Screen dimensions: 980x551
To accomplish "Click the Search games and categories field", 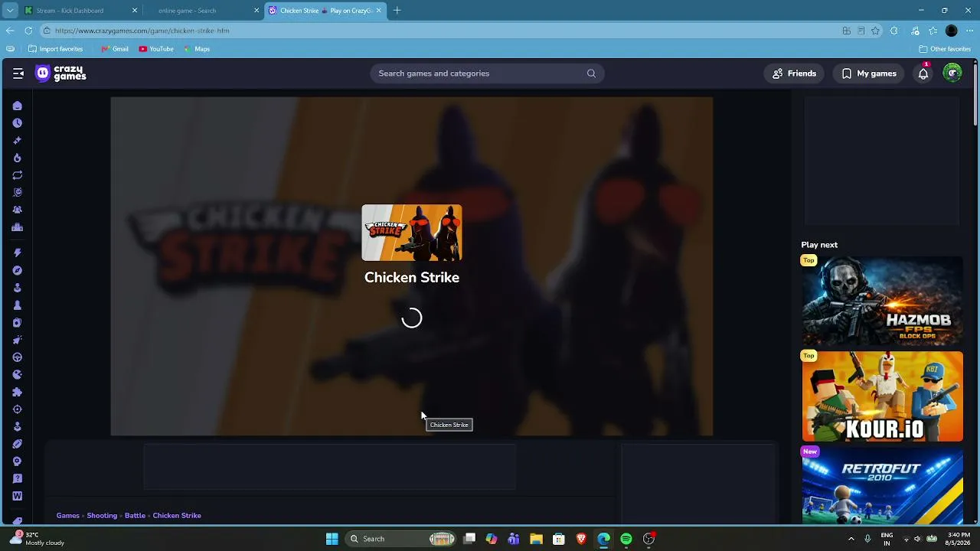I will click(487, 73).
